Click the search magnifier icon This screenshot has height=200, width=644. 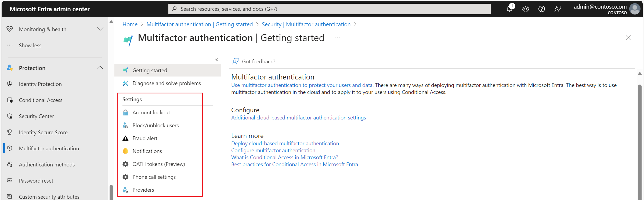(174, 9)
